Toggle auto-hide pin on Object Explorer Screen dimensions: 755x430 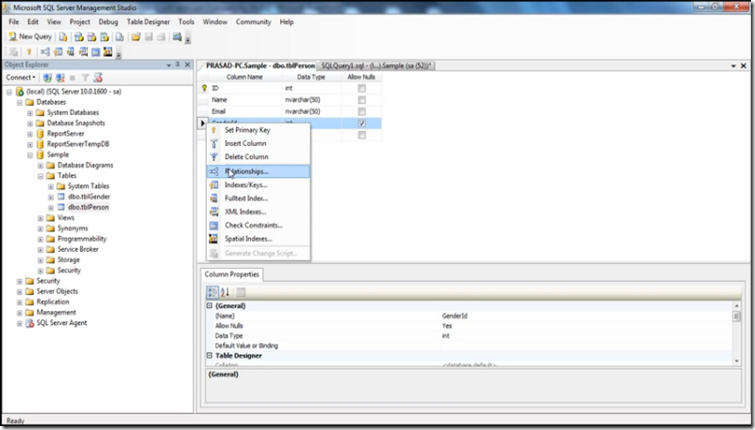[x=178, y=65]
